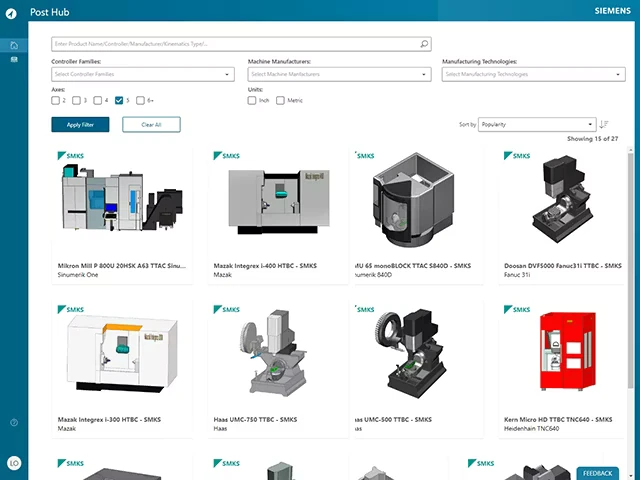Expand the Controller Families dropdown
This screenshot has width=640, height=480.
pyautogui.click(x=142, y=74)
